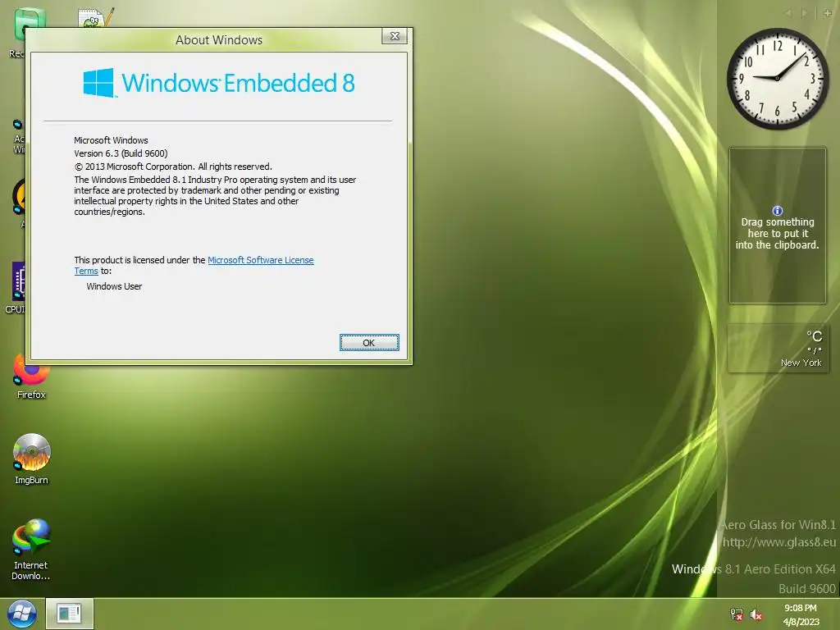Select the CPUID desktop shortcut icon
This screenshot has height=630, width=840.
click(15, 287)
